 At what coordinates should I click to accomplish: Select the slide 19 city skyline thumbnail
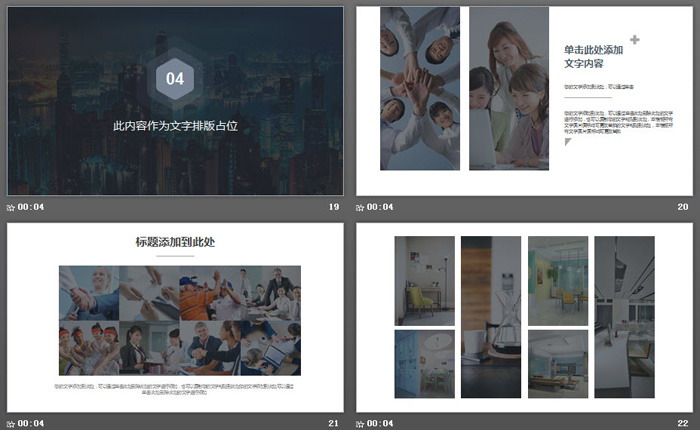click(x=175, y=100)
